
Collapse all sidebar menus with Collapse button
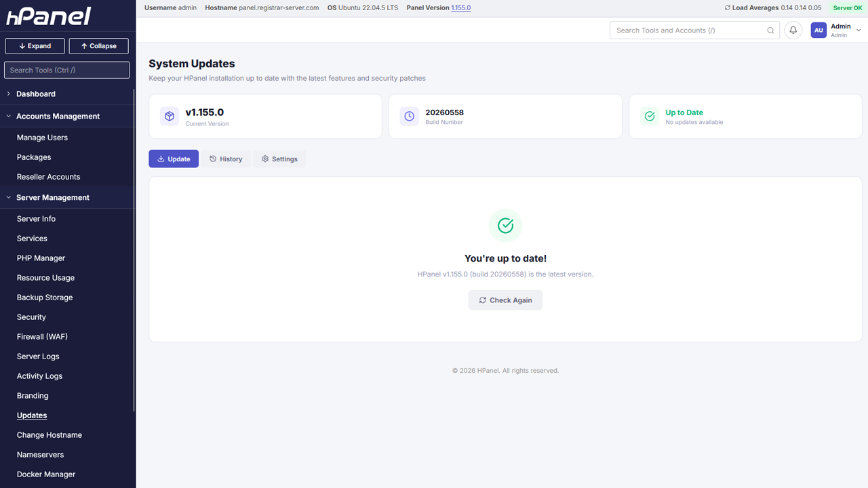pyautogui.click(x=98, y=46)
